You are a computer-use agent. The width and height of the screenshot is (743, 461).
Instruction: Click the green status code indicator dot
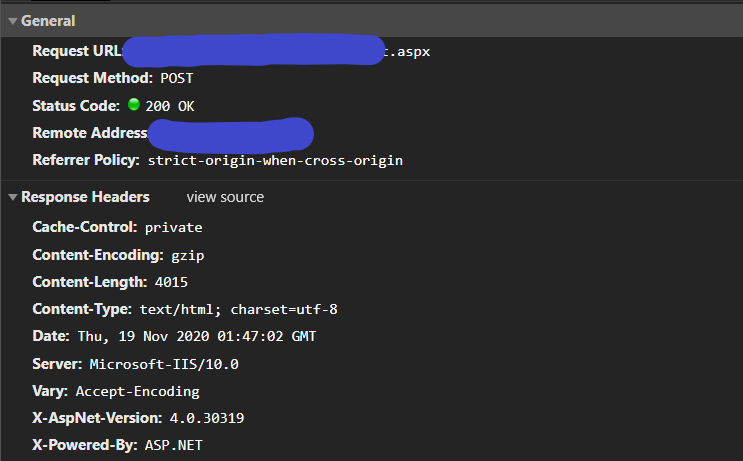coord(133,104)
